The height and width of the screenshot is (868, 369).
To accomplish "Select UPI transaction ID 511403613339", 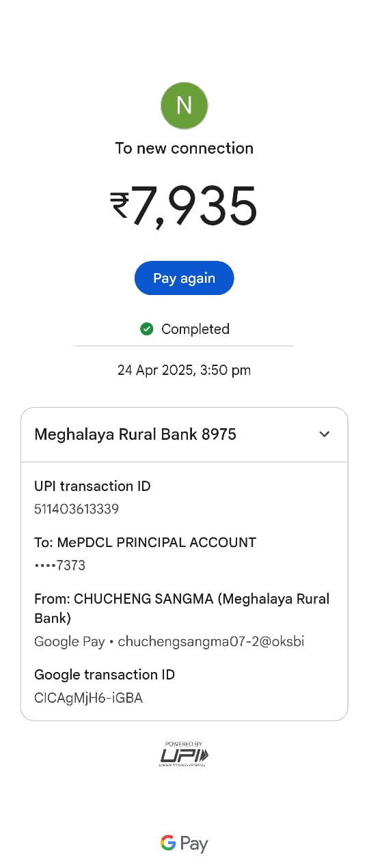I will [x=77, y=509].
